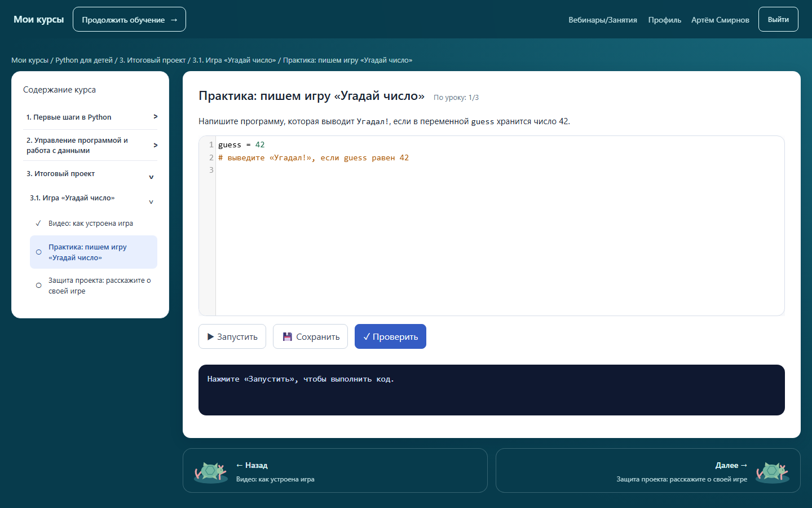This screenshot has height=508, width=812.
Task: Click the page title Практика: пишем игру «Угадай число»
Action: pyautogui.click(x=311, y=96)
